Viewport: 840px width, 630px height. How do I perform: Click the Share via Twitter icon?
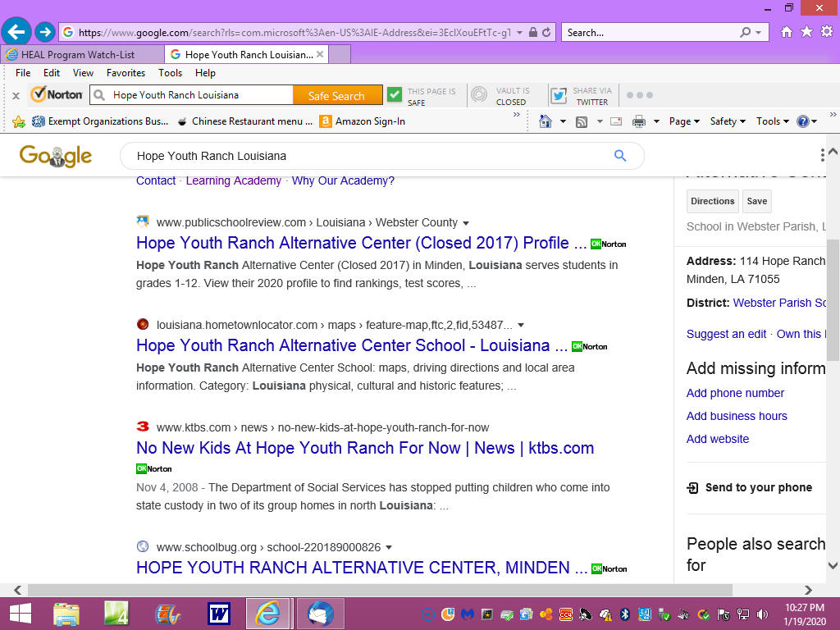(559, 95)
